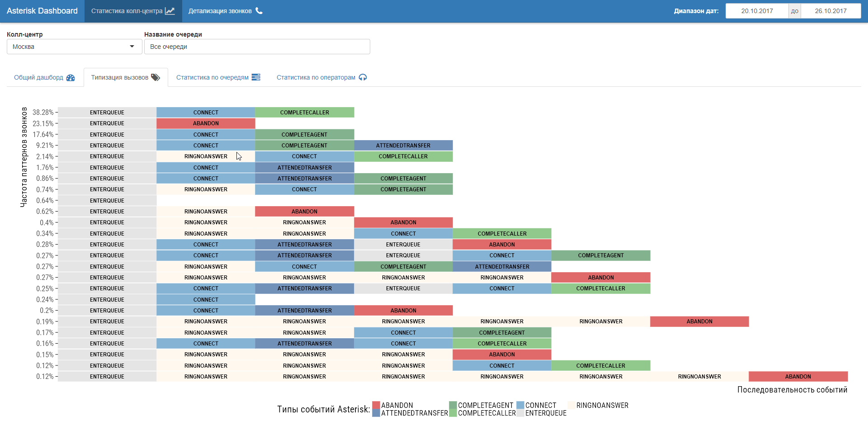Switch to the Общий дашборд tab
The height and width of the screenshot is (440, 868).
click(44, 77)
